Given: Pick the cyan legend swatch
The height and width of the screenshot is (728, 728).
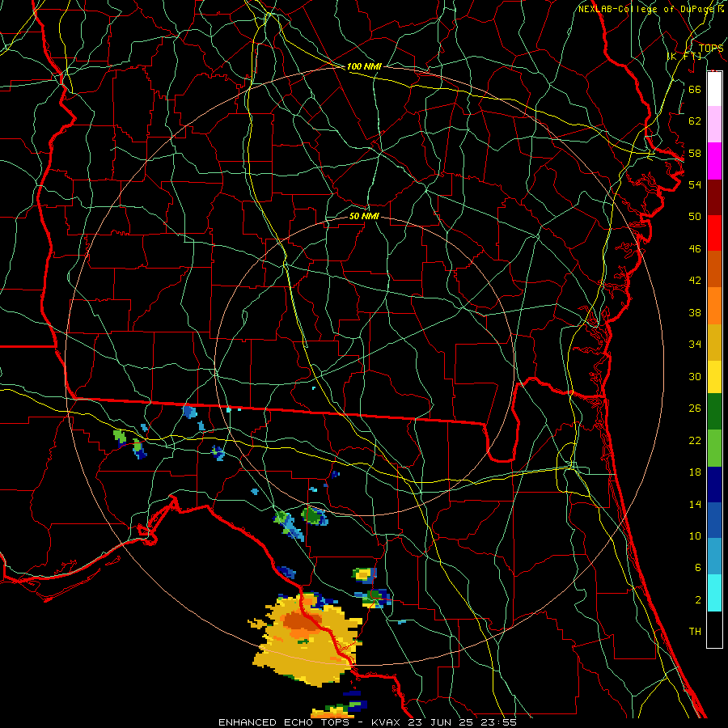Looking at the screenshot, I should click(714, 593).
